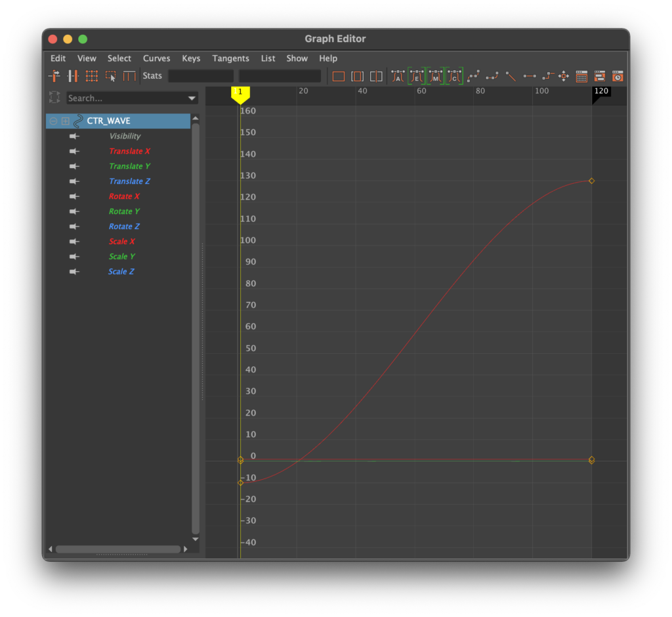Choose the Stepped tangents tool

pyautogui.click(x=548, y=76)
